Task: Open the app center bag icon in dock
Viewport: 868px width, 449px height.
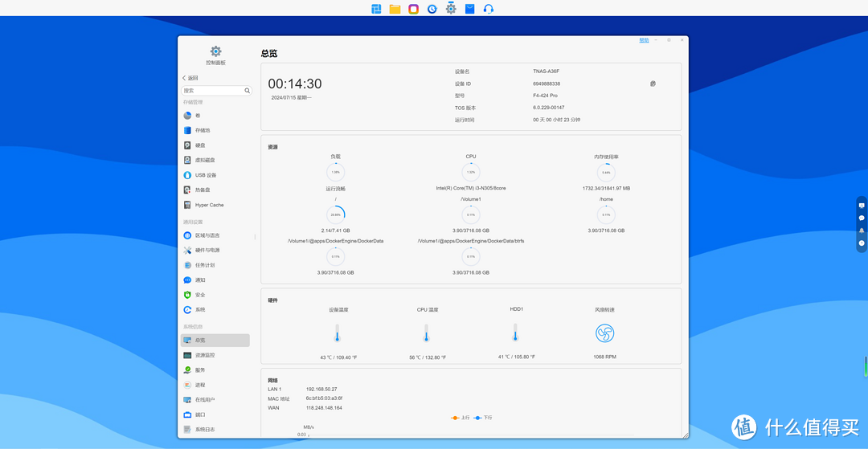Action: click(469, 9)
